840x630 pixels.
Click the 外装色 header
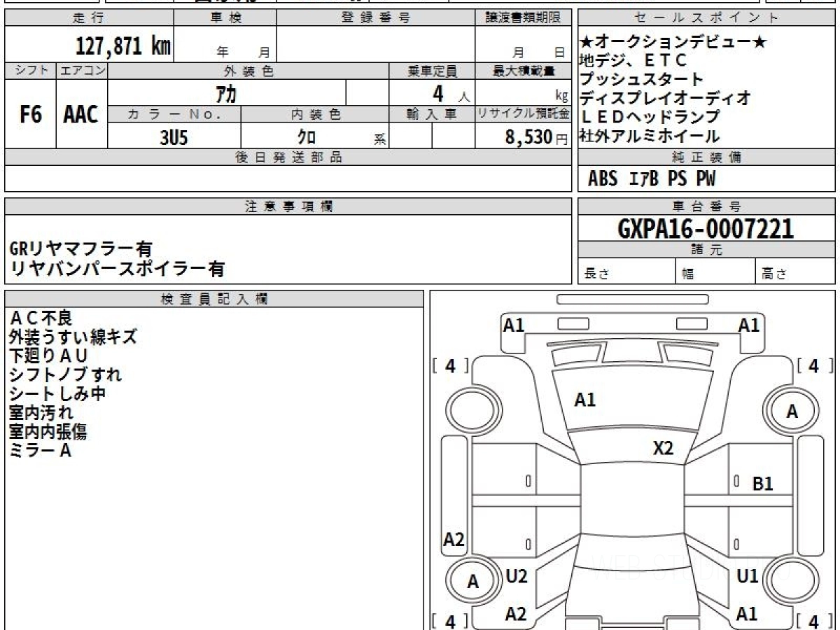pos(248,71)
